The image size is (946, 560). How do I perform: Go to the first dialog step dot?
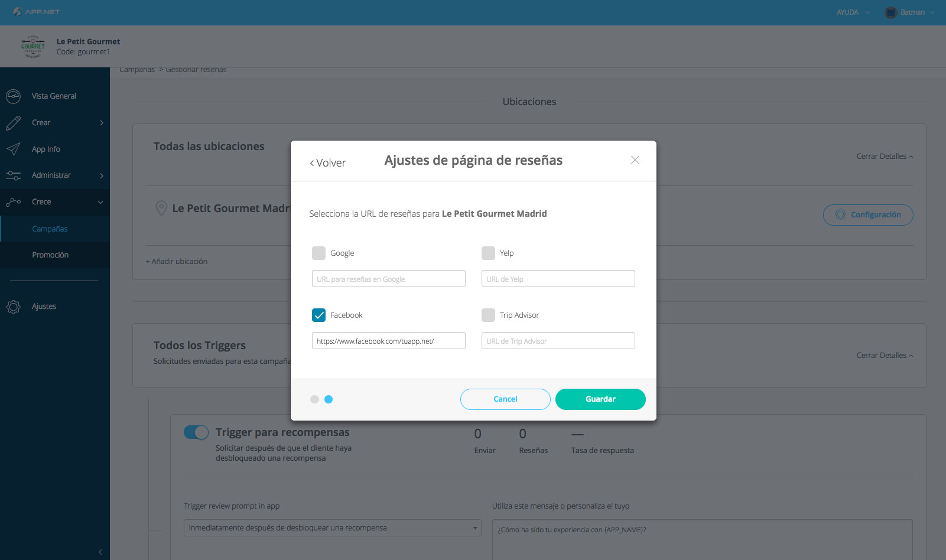[314, 399]
